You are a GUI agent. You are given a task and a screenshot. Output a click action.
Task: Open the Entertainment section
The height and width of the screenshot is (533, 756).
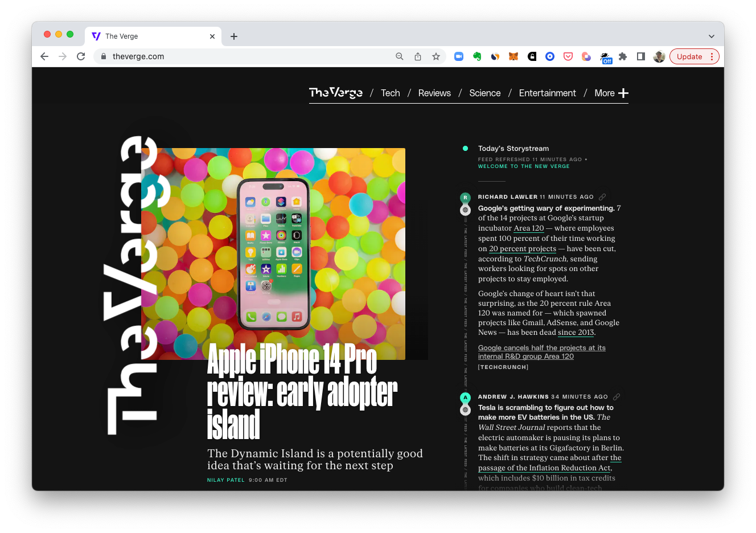[548, 93]
